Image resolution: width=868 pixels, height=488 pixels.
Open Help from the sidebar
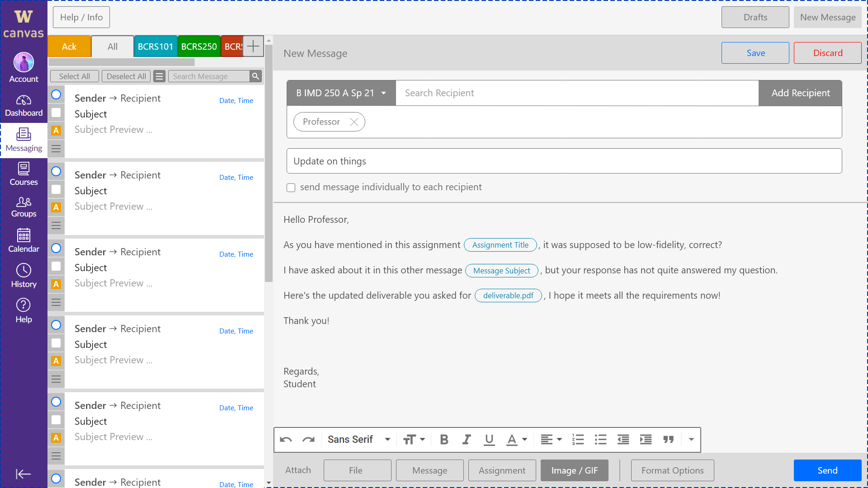(x=24, y=311)
